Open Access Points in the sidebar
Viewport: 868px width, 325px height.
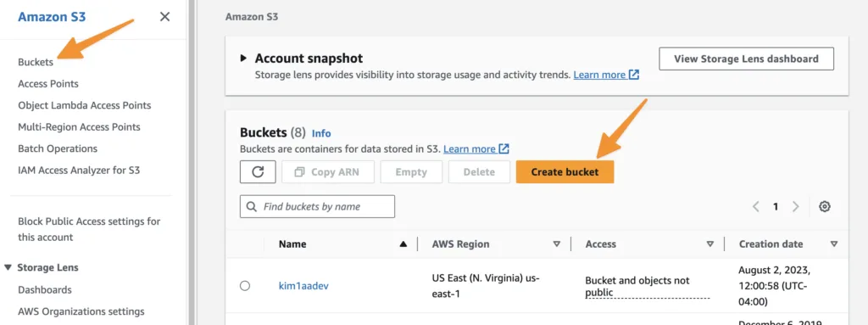coord(48,84)
